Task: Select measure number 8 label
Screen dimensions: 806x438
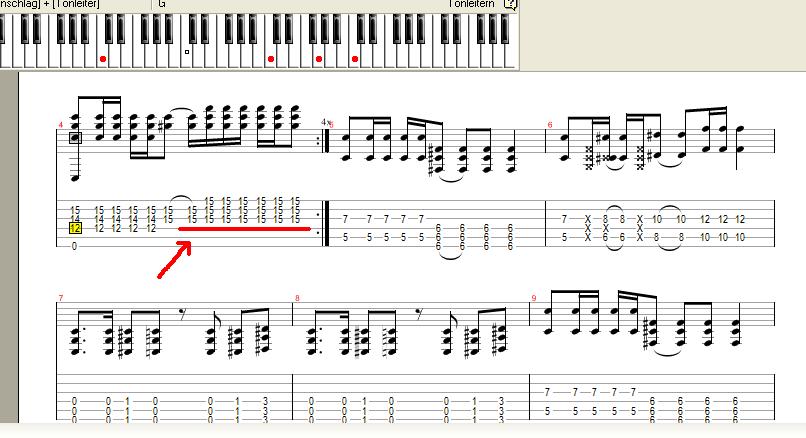Action: tap(297, 298)
